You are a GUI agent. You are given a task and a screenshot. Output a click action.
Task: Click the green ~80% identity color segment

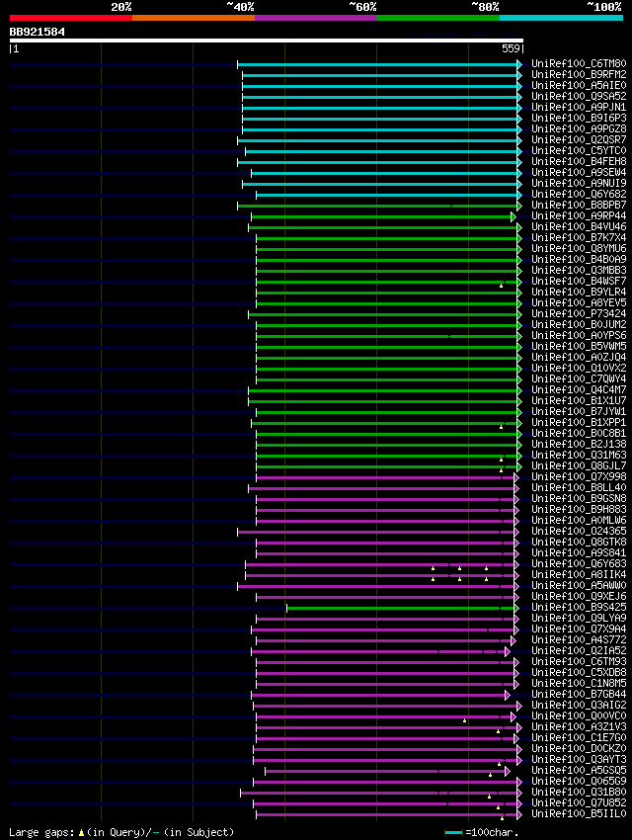click(x=438, y=18)
